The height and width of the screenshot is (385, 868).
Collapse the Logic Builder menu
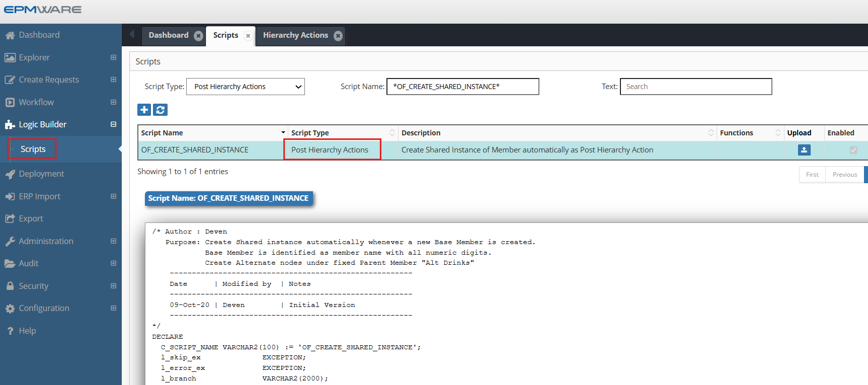(x=113, y=124)
